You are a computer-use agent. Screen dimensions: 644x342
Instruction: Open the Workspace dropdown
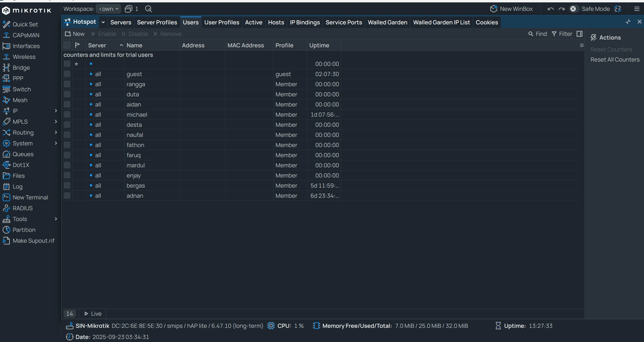click(x=108, y=9)
